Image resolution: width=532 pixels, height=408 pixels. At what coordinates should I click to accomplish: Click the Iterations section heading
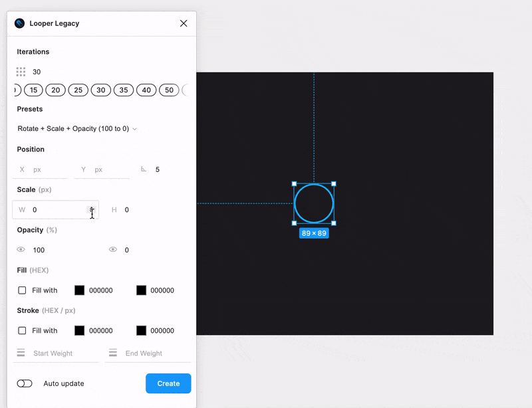click(x=33, y=52)
